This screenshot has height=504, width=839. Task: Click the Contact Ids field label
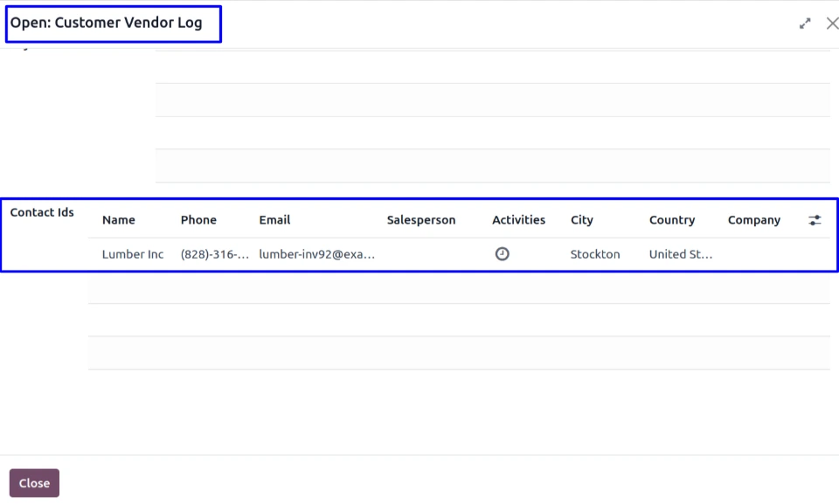[x=42, y=212]
